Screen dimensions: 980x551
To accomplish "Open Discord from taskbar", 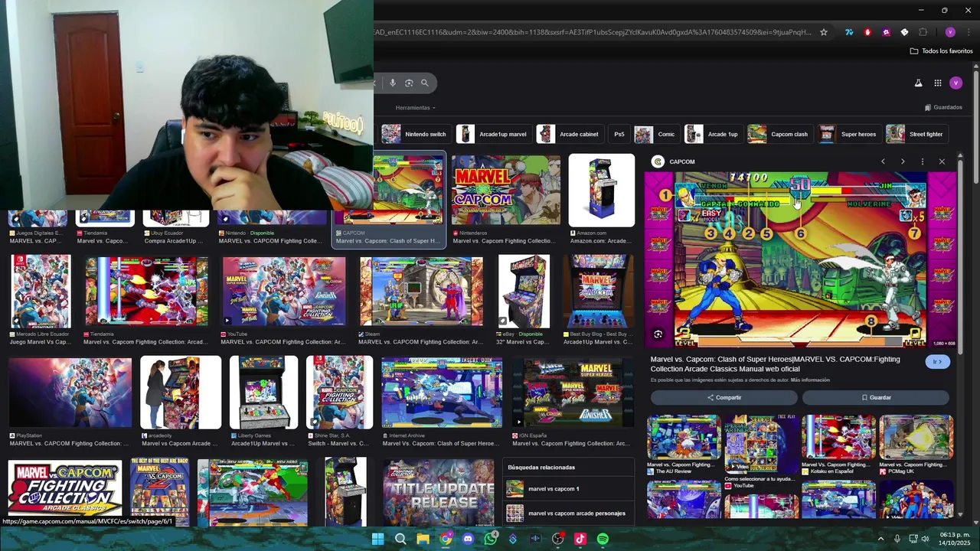I will point(468,539).
